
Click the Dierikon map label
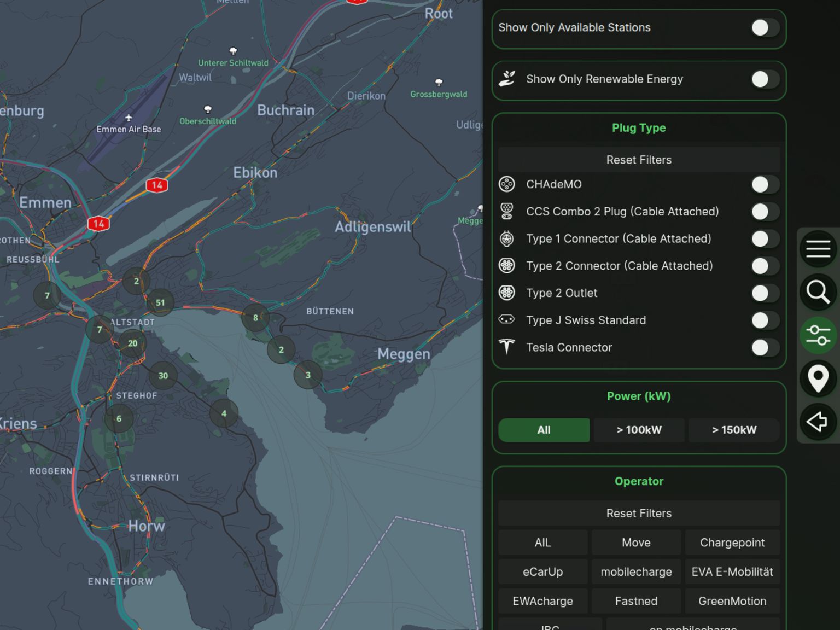click(366, 96)
